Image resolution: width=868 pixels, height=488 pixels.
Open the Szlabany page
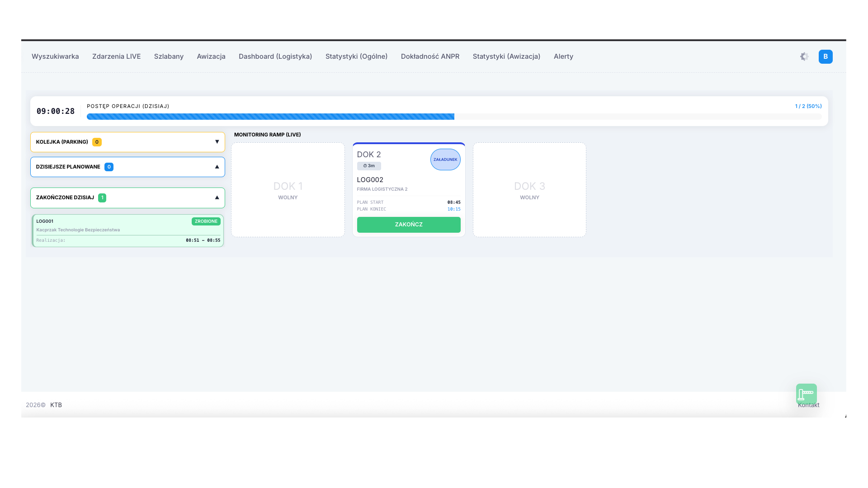pos(169,56)
